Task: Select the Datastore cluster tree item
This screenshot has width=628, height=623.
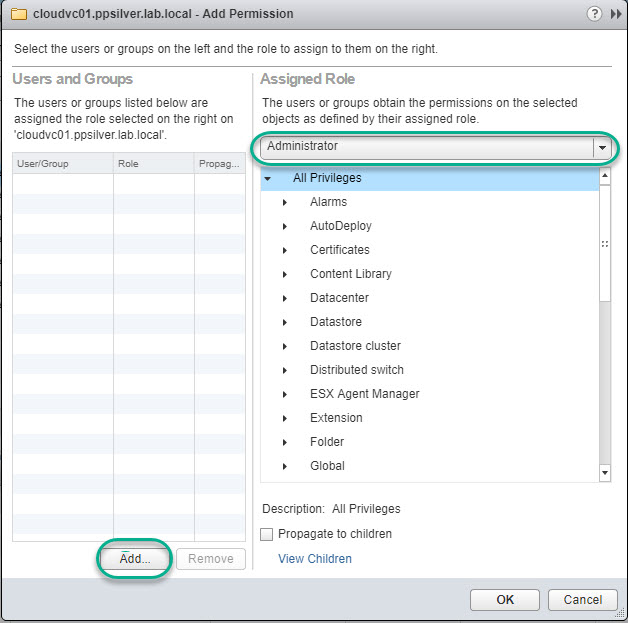Action: click(355, 346)
